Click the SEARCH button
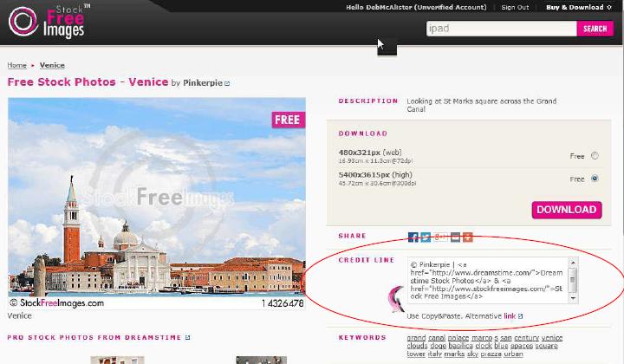 pyautogui.click(x=595, y=29)
